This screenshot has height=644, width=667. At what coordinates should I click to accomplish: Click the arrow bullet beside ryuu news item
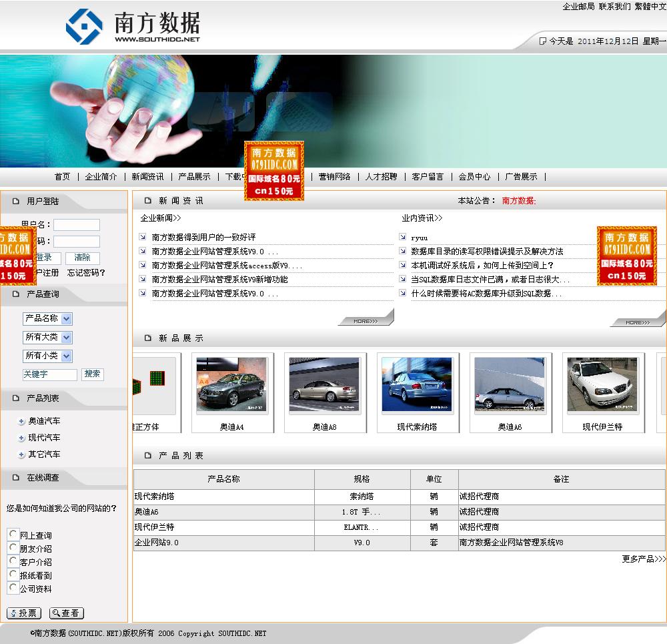pos(402,237)
